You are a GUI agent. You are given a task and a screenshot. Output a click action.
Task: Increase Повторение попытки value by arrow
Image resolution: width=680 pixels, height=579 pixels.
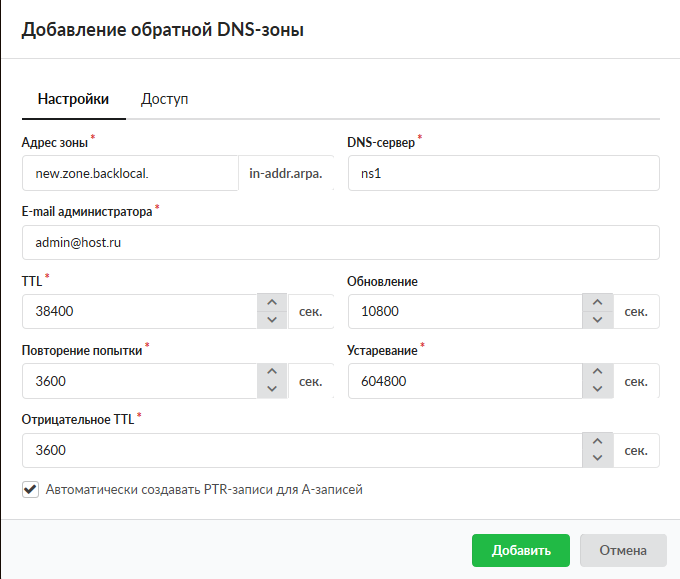[x=272, y=372]
